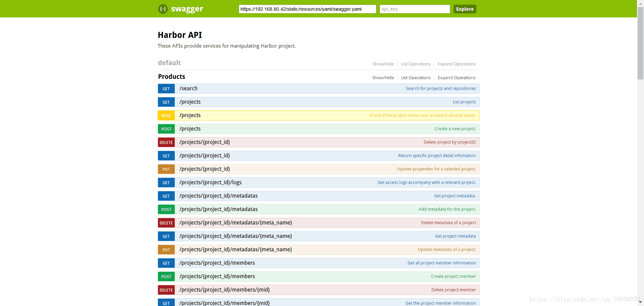Click the GET badge on /projects 'List projects' row
The image size is (644, 306).
(x=166, y=102)
